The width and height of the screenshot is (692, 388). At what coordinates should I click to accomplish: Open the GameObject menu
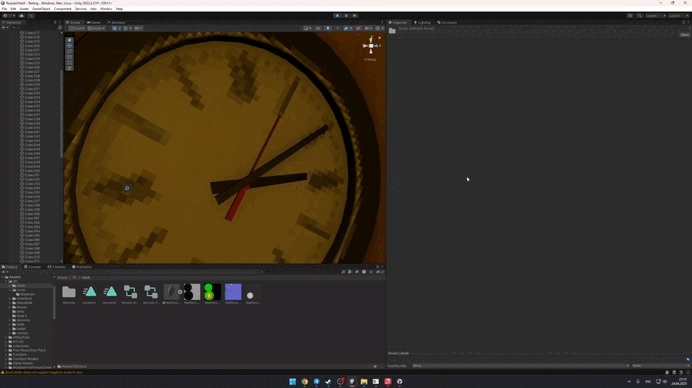pos(41,8)
